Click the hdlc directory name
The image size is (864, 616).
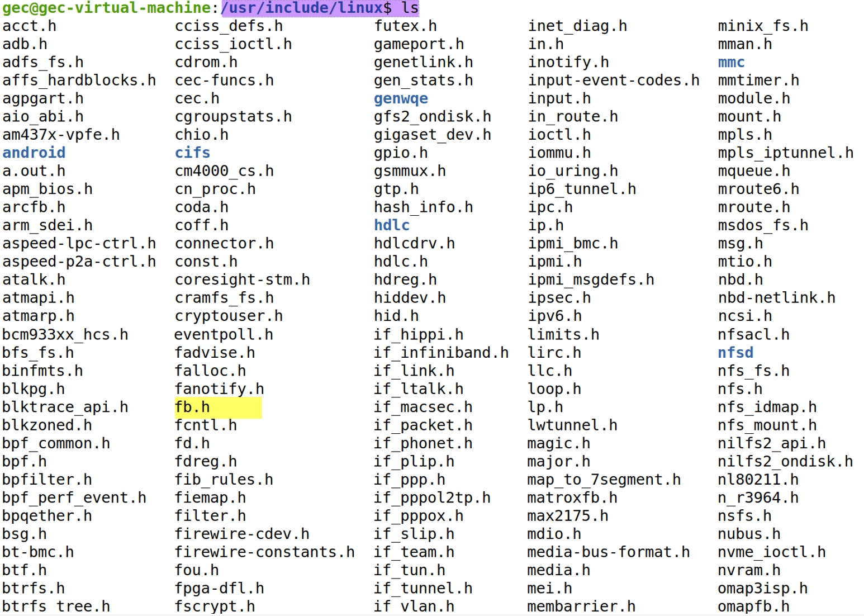pyautogui.click(x=392, y=225)
